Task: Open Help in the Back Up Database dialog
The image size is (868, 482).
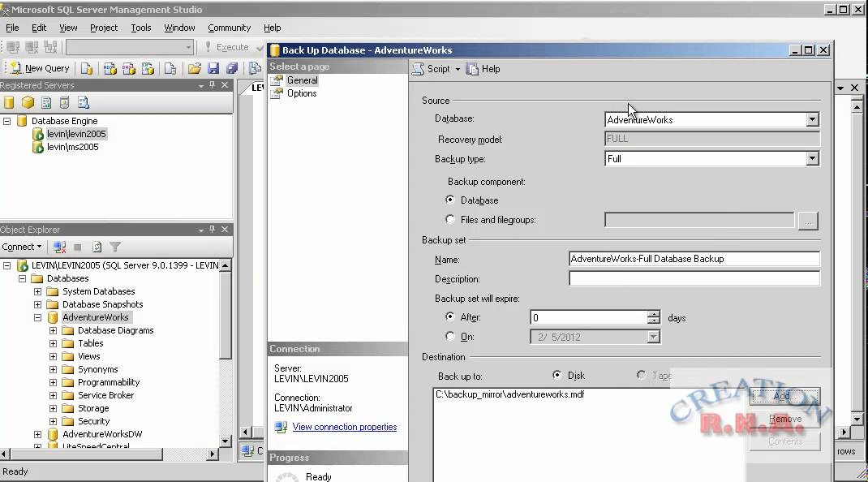Action: (x=483, y=69)
